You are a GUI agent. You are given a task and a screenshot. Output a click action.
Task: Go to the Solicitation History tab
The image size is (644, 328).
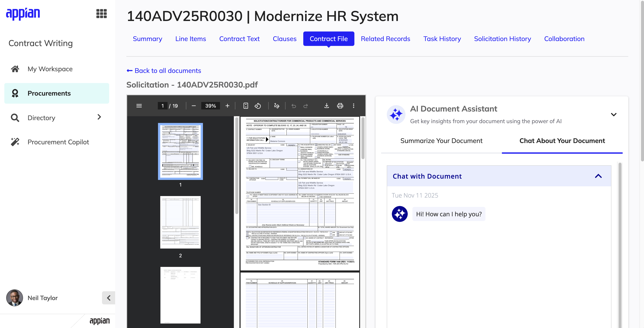(502, 39)
